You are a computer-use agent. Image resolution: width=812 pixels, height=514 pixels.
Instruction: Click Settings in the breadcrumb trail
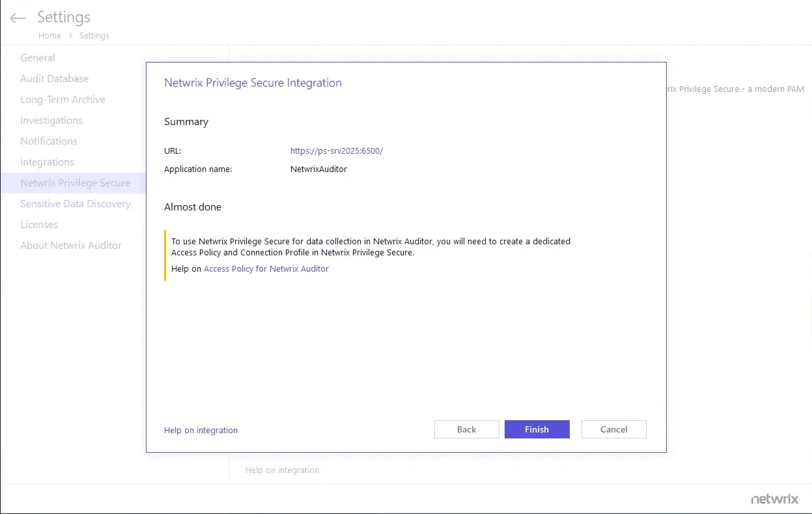[x=94, y=35]
